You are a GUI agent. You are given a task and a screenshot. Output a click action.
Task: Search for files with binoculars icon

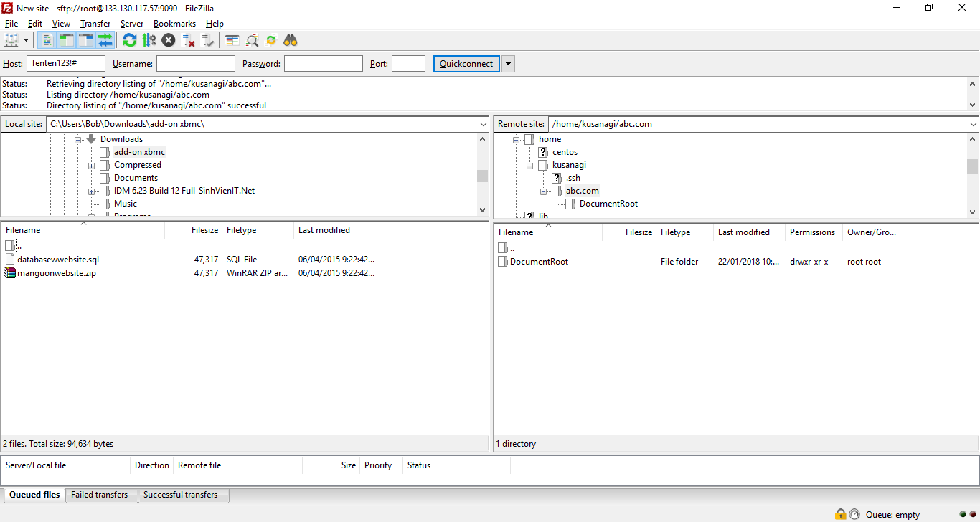(x=291, y=40)
